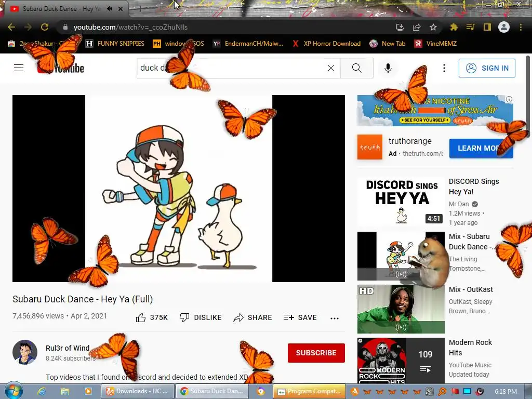Open YouTube settings three-dot menu
Image resolution: width=532 pixels, height=399 pixels.
pos(444,68)
